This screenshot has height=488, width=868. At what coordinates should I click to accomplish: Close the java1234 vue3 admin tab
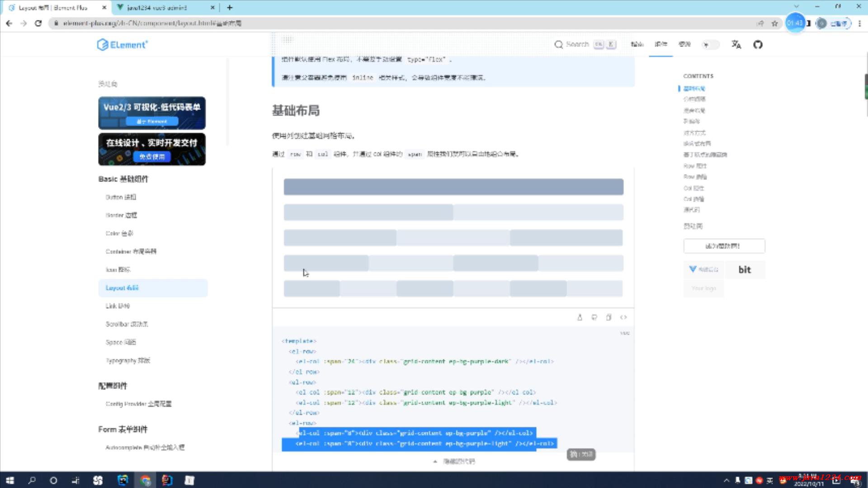pyautogui.click(x=212, y=8)
